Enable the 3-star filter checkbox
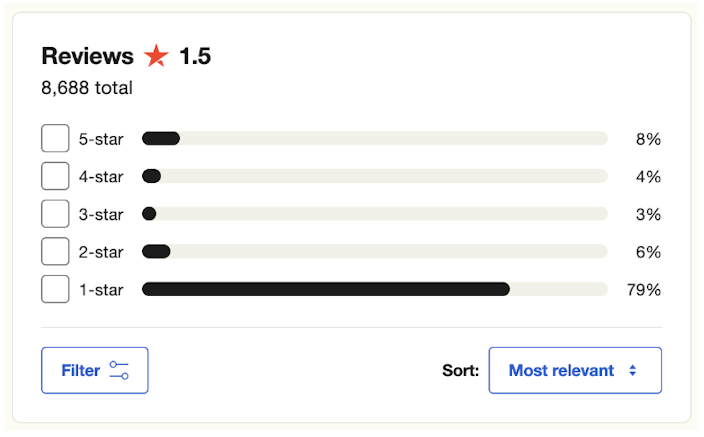The width and height of the screenshot is (704, 437). click(55, 214)
